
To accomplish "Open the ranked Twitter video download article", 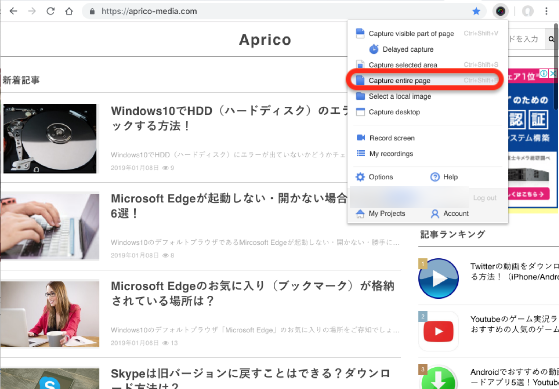I will coord(514,271).
